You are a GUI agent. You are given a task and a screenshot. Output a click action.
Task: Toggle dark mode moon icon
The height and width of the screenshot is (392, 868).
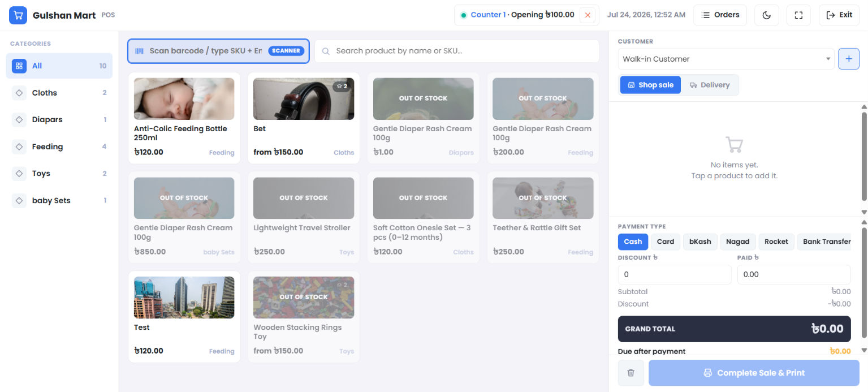(x=767, y=15)
